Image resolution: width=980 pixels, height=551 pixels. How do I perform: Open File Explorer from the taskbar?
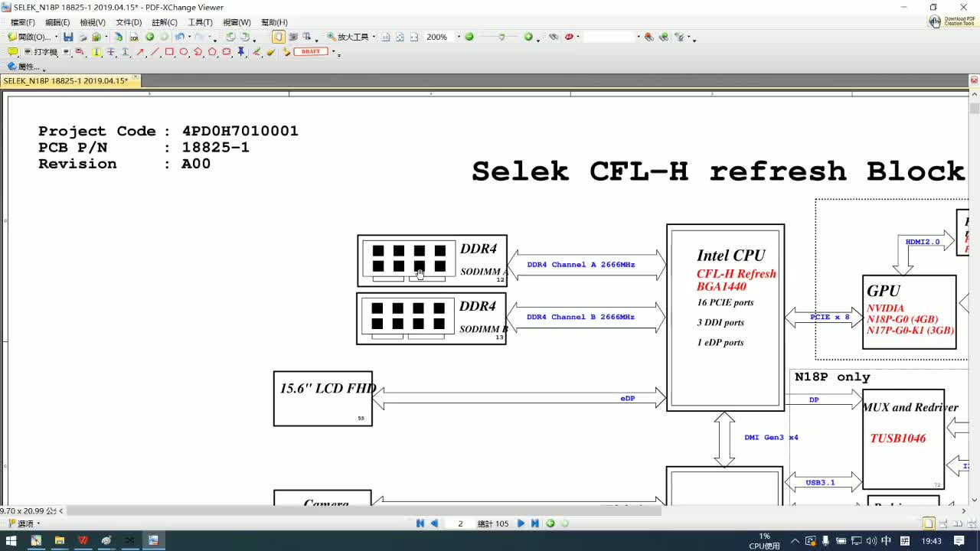(59, 540)
